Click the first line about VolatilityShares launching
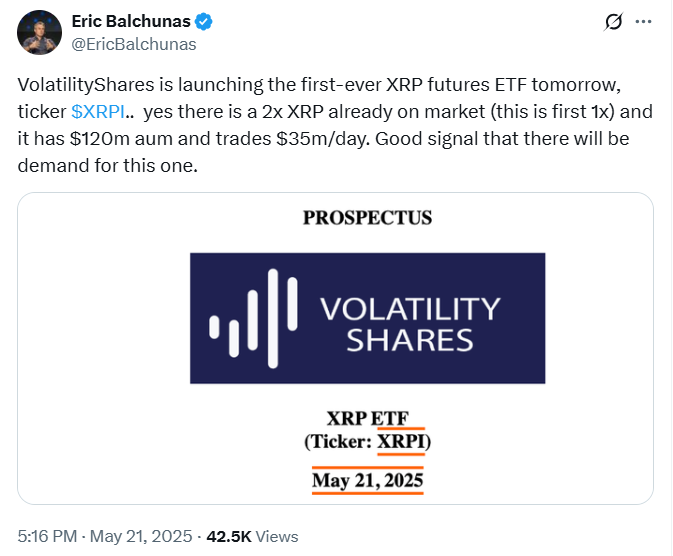 click(x=319, y=85)
